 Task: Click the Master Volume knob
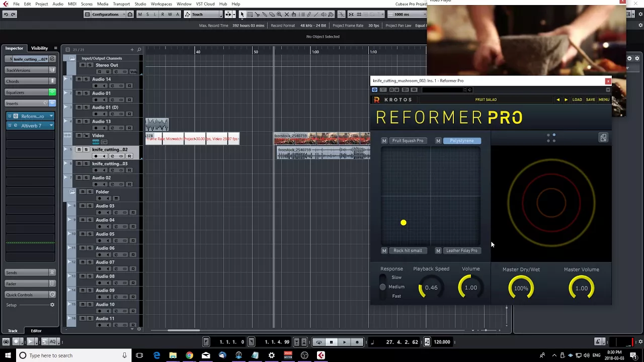point(581,288)
